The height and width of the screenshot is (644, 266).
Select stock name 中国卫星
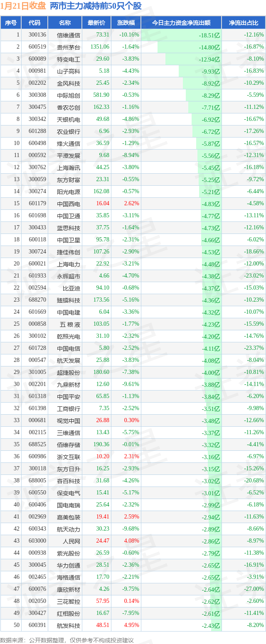coord(69,240)
